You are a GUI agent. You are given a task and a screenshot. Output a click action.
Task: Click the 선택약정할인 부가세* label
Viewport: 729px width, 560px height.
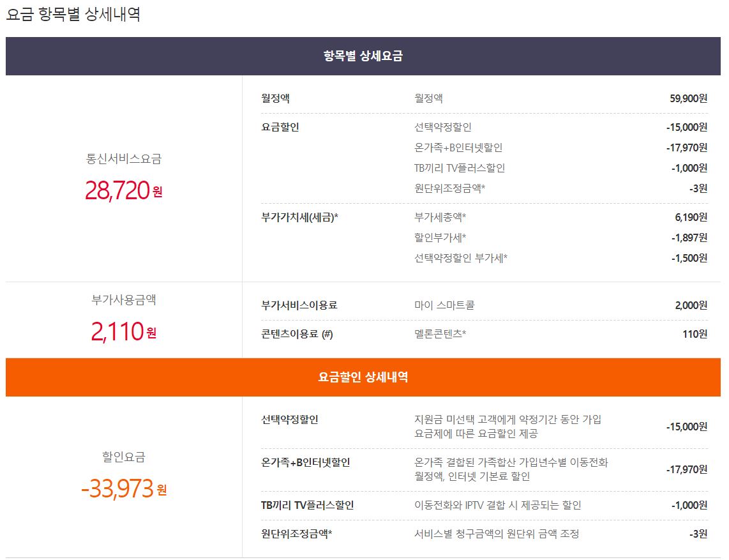[461, 258]
